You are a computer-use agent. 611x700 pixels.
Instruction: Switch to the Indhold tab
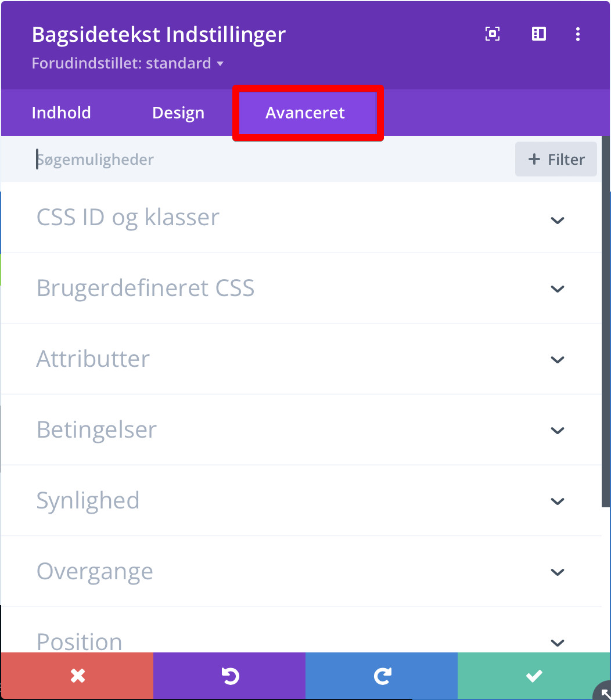(x=61, y=113)
